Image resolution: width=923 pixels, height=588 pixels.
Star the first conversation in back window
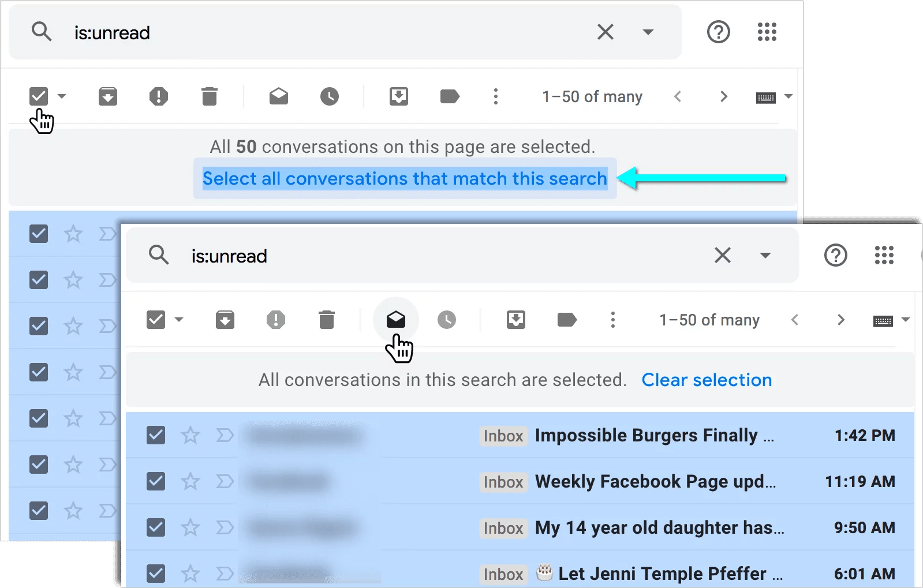click(x=73, y=234)
